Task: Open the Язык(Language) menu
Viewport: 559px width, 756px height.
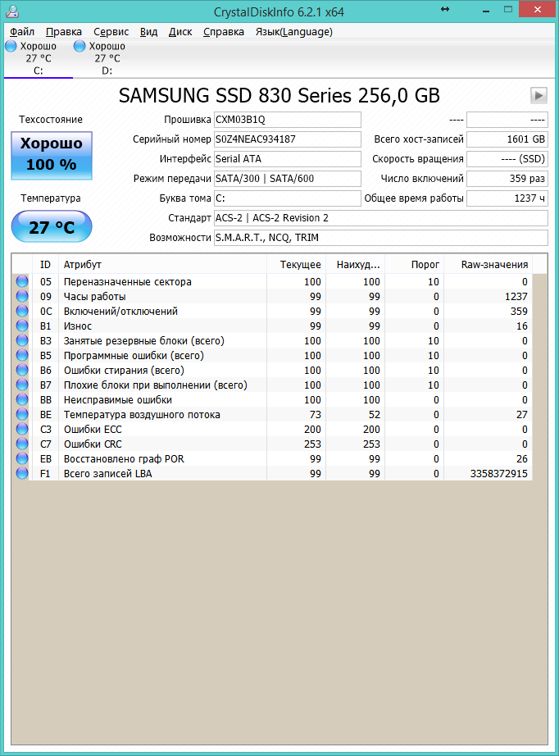Action: [294, 32]
